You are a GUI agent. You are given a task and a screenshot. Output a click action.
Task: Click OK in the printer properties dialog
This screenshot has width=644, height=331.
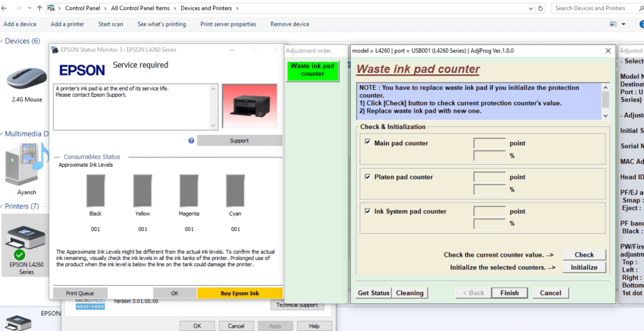[197, 326]
